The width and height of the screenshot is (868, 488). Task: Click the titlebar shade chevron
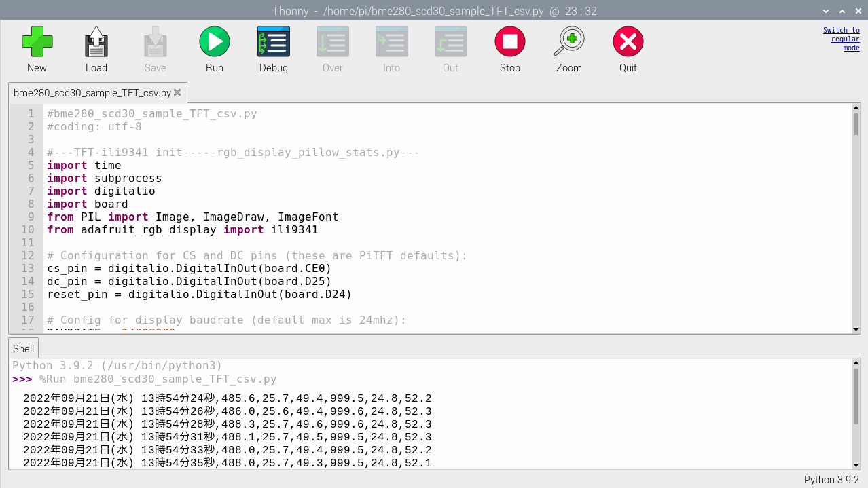click(x=825, y=10)
